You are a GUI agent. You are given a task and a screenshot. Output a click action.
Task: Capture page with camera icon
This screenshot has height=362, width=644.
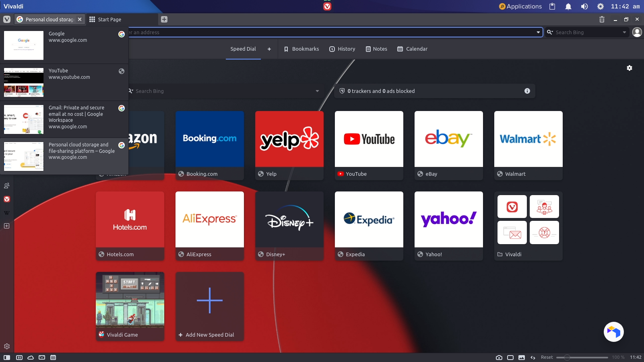(499, 358)
